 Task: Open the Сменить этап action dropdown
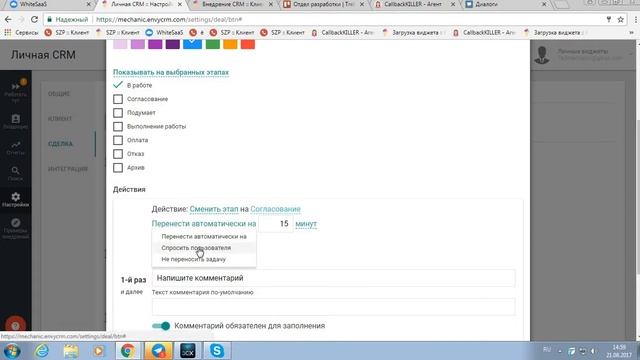coord(214,209)
